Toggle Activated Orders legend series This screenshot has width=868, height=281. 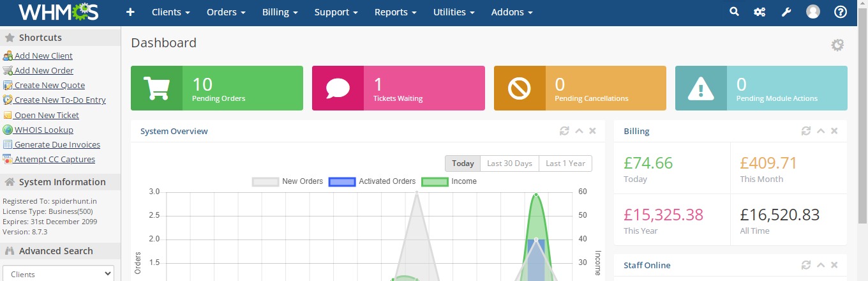click(x=372, y=181)
